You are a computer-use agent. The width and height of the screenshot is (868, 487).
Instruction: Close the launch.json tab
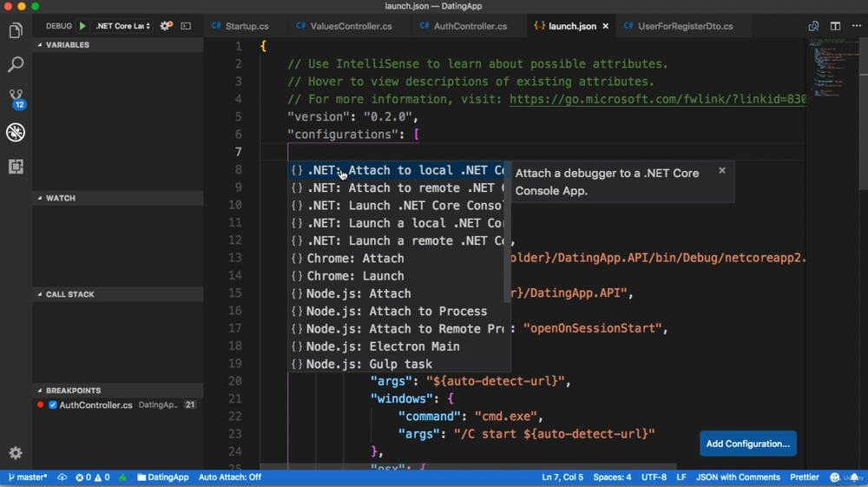[606, 26]
